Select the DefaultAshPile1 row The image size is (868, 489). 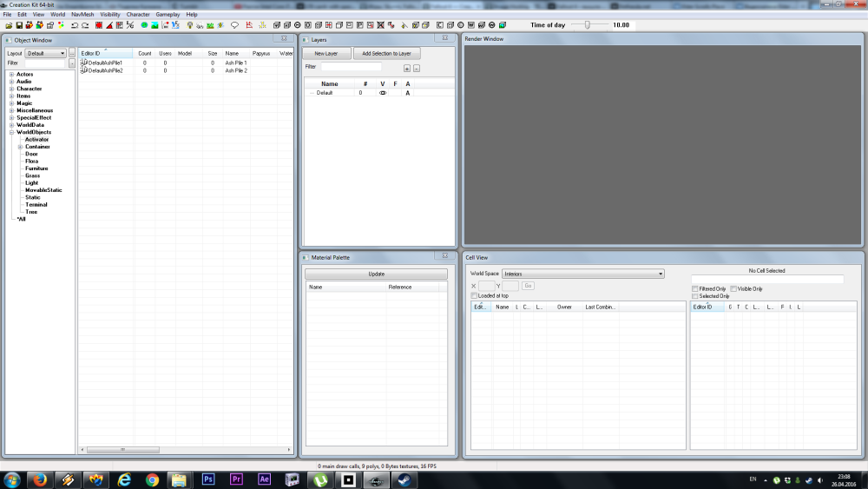point(186,63)
